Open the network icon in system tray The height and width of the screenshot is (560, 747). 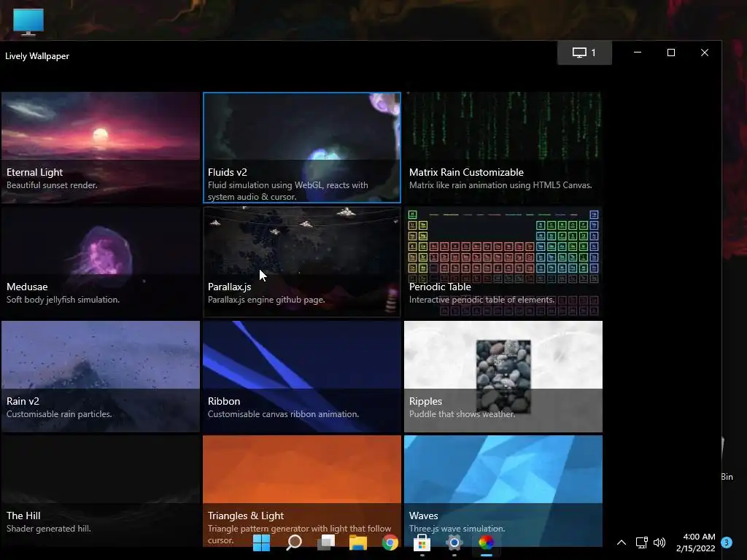click(x=641, y=542)
